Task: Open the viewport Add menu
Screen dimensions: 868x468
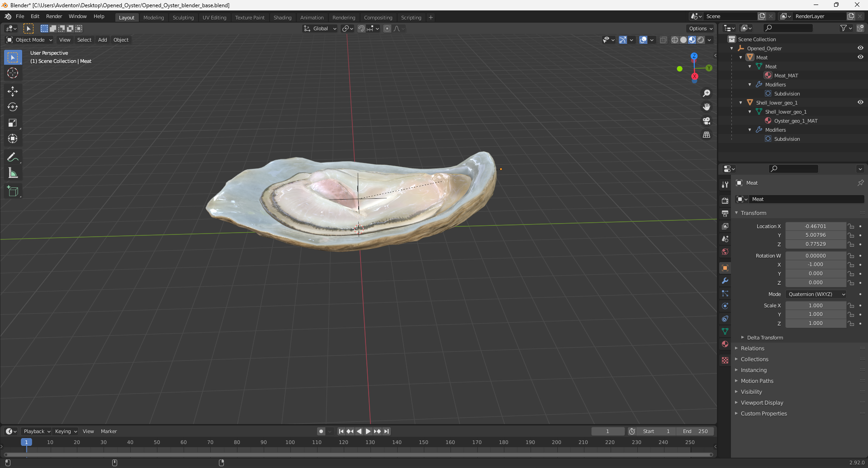Action: (103, 40)
